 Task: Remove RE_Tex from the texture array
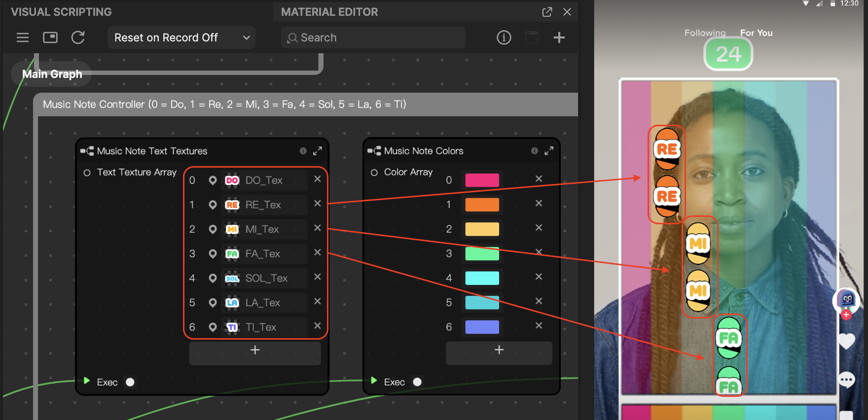318,203
